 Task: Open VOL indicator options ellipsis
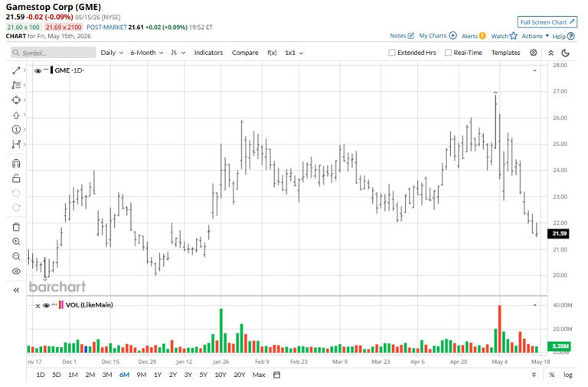point(54,304)
